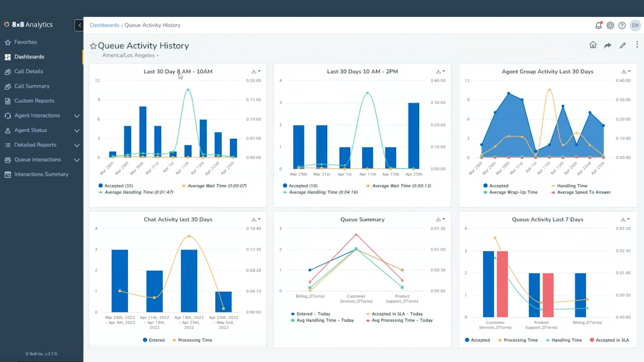Open download menu for Queue Activity Last 7 Days
The image size is (644, 362).
625,219
